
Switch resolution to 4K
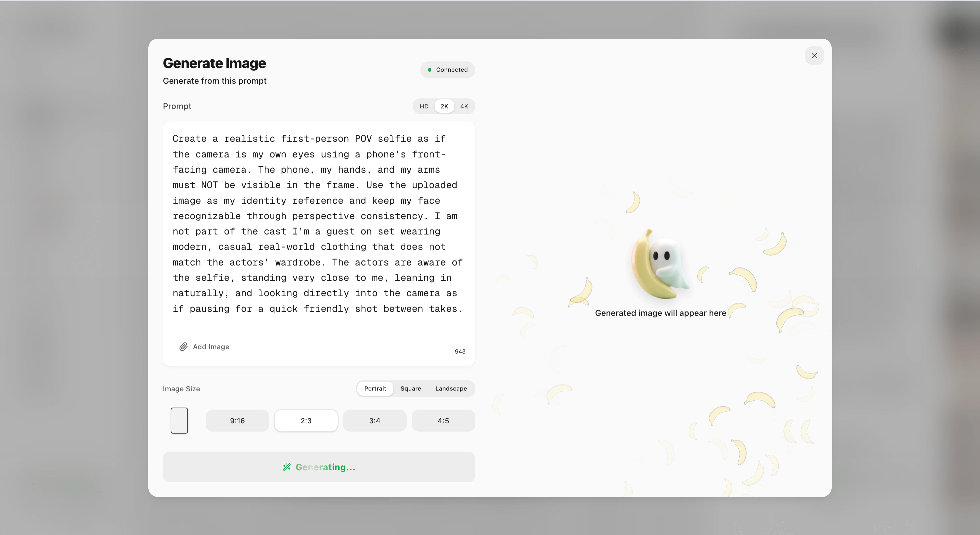464,106
